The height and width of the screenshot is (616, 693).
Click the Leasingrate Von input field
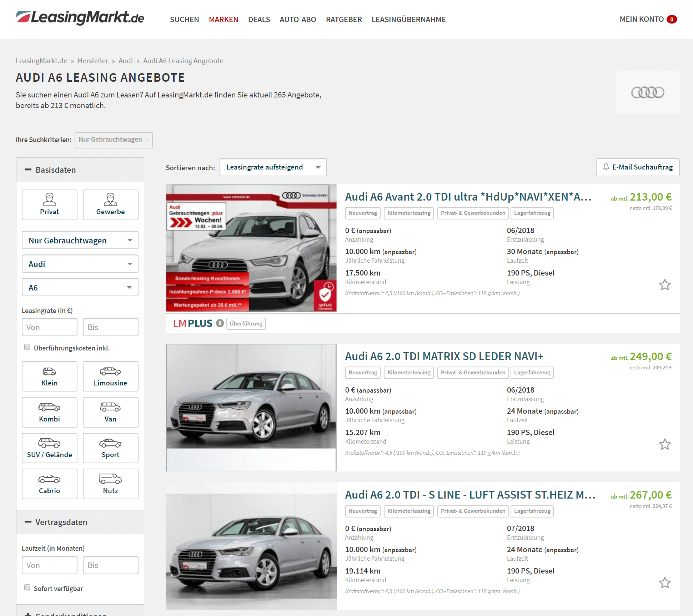(x=50, y=327)
